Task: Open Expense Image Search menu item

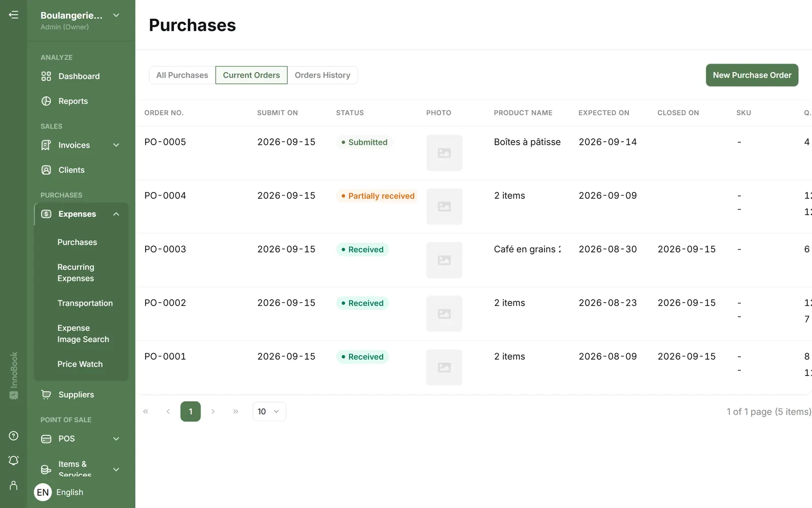Action: click(x=83, y=334)
